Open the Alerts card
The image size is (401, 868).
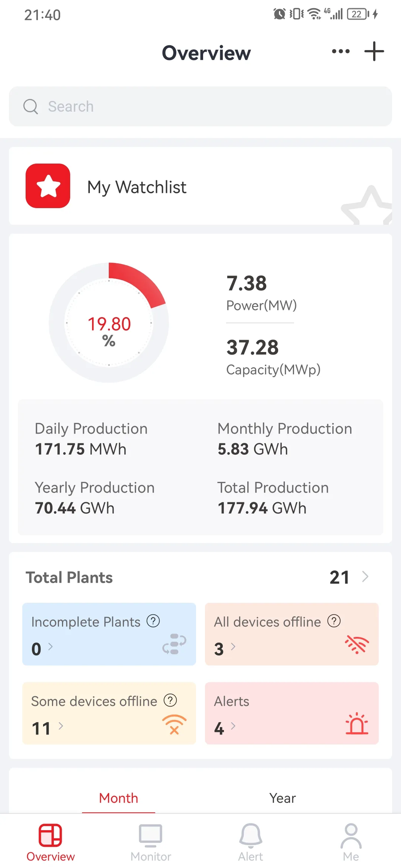(x=292, y=713)
